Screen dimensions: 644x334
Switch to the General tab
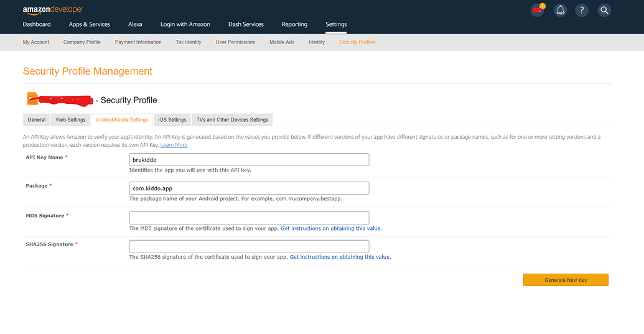click(37, 120)
